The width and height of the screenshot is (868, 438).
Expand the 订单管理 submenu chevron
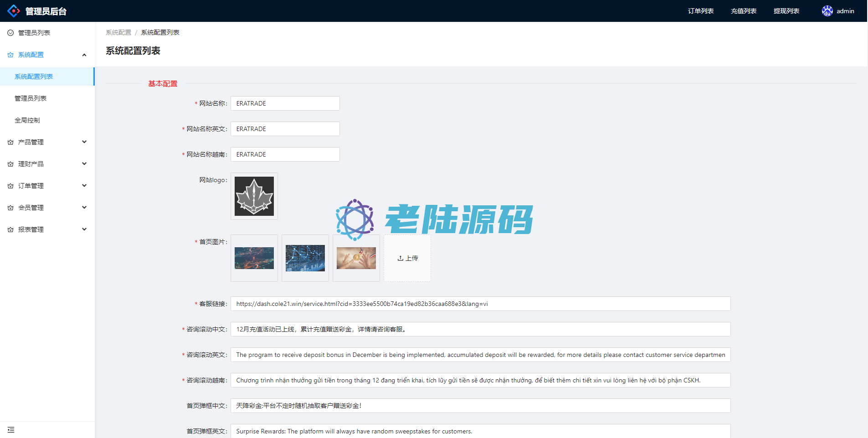pos(84,186)
